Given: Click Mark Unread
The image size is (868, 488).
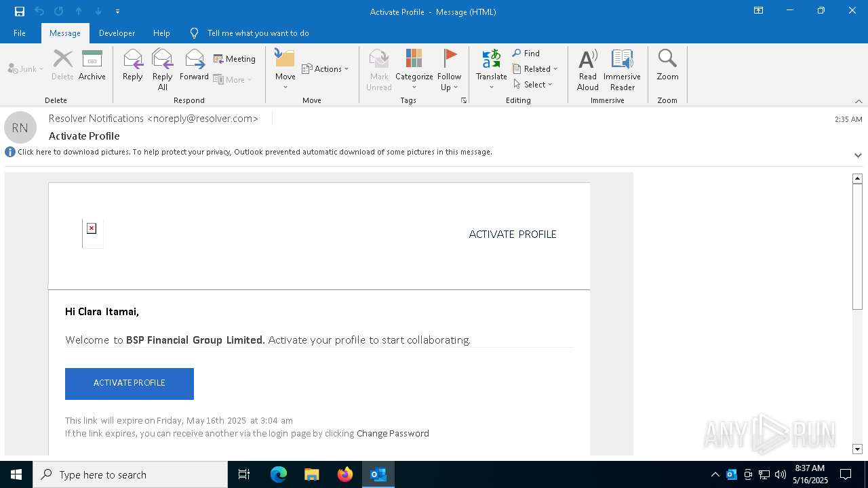Looking at the screenshot, I should coord(379,70).
